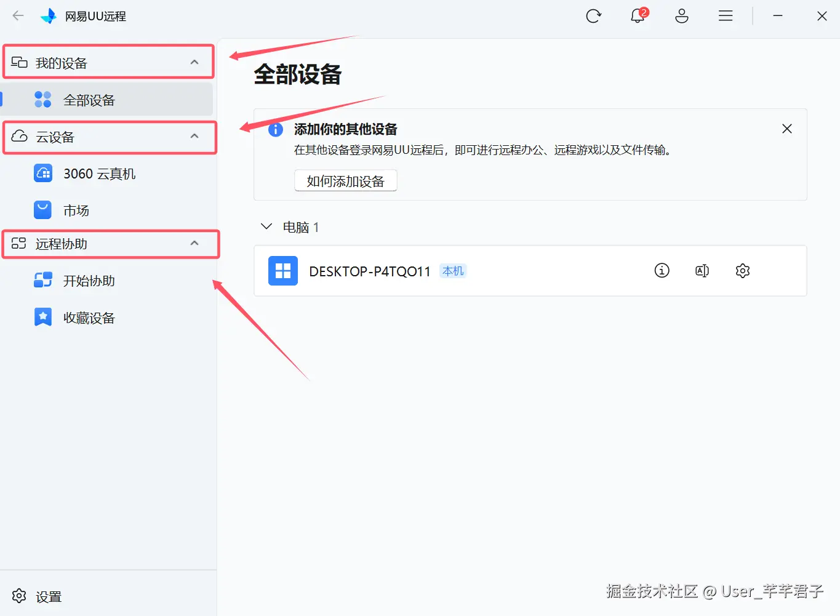The image size is (840, 616).
Task: Click the 设置 gear icon at bottom
Action: (x=19, y=596)
